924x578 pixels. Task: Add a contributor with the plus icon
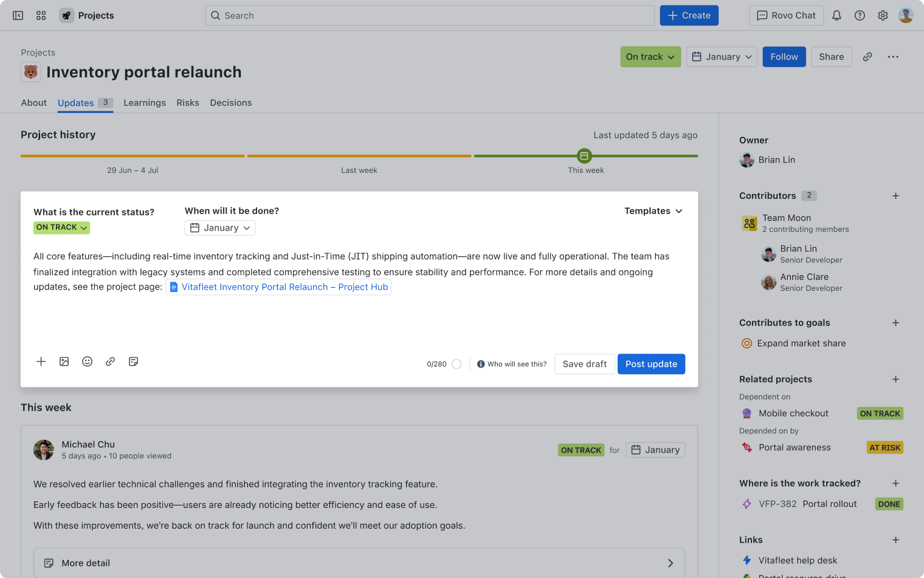click(895, 196)
